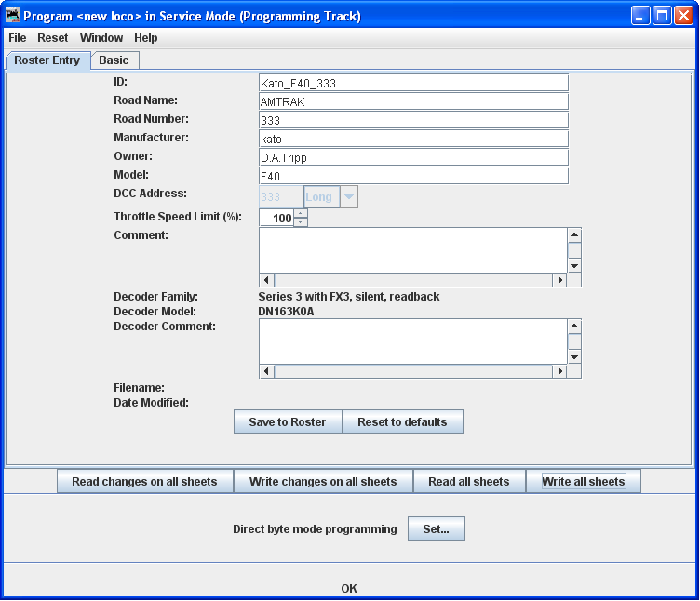Viewport: 700px width, 601px height.
Task: Click Reset to defaults button
Action: click(402, 422)
